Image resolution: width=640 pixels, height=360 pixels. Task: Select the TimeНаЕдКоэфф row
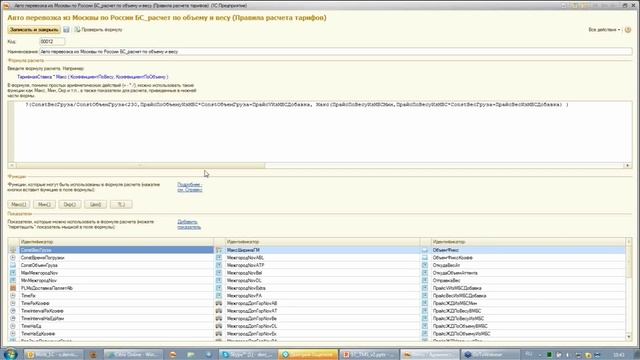click(116, 334)
